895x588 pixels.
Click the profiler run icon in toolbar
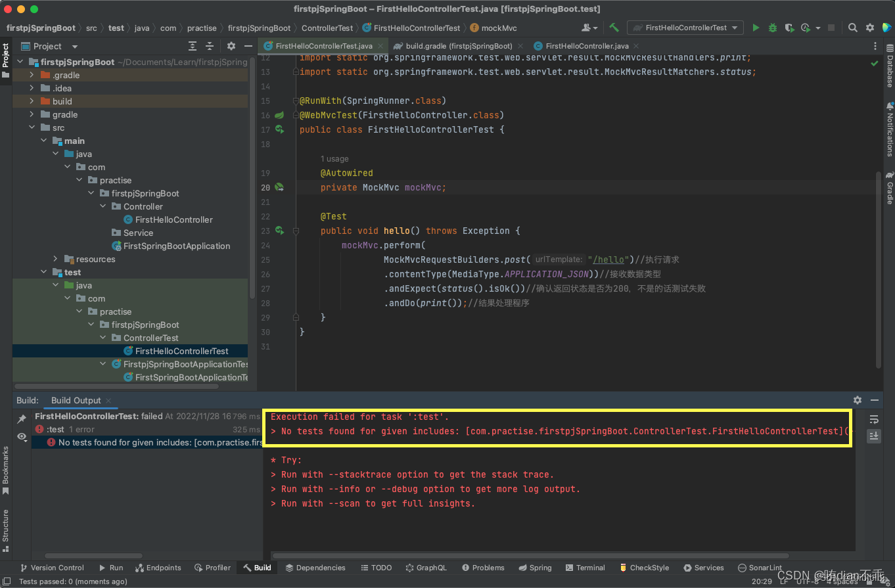point(806,28)
